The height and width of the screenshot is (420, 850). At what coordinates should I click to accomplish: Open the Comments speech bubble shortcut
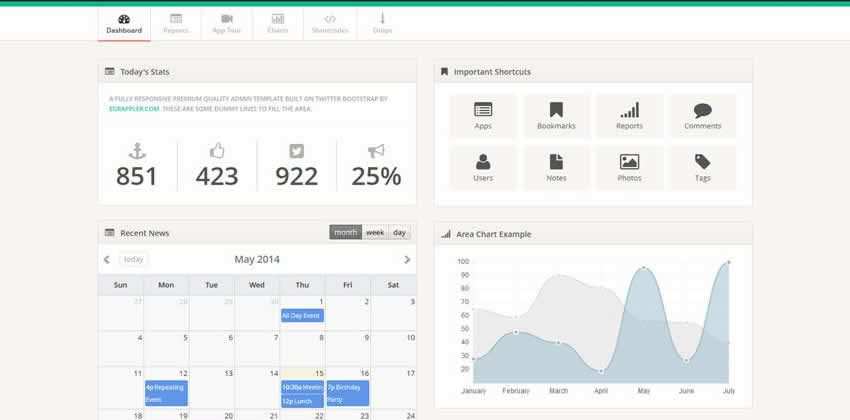(702, 111)
